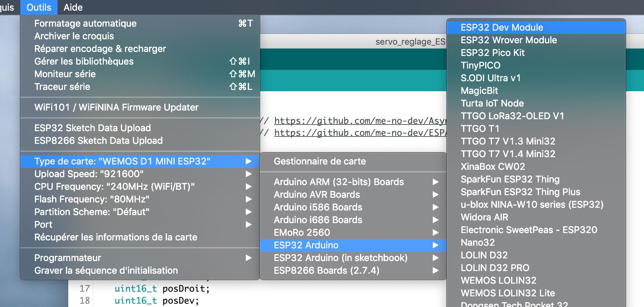Select ESP32 Pico Kit board
The height and width of the screenshot is (307, 644).
536,53
